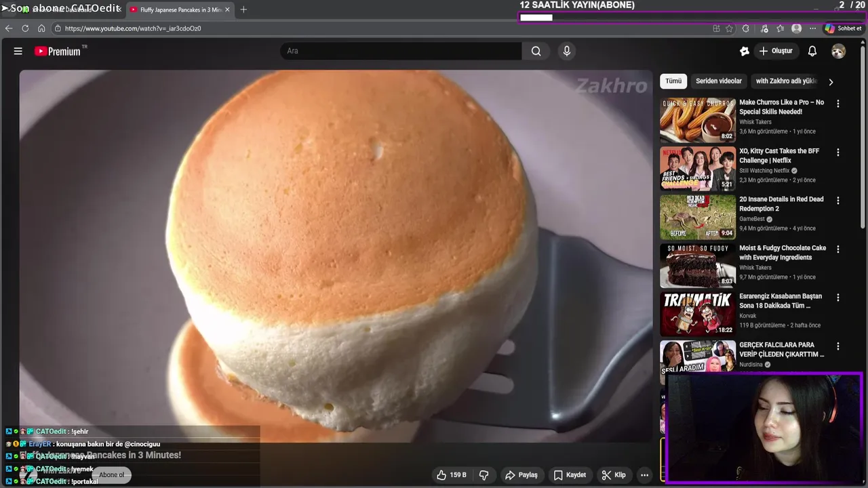Viewport: 868px width, 488px height.
Task: Open the Paylaş share dialog
Action: (521, 475)
